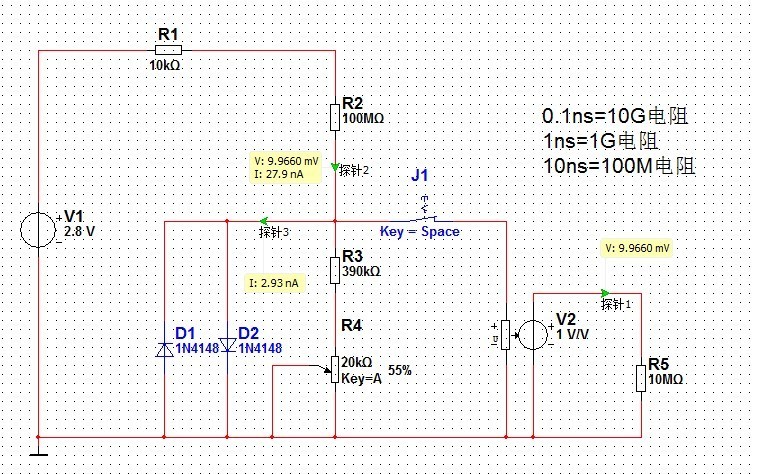Select the ground symbol at bottom left

point(38,452)
